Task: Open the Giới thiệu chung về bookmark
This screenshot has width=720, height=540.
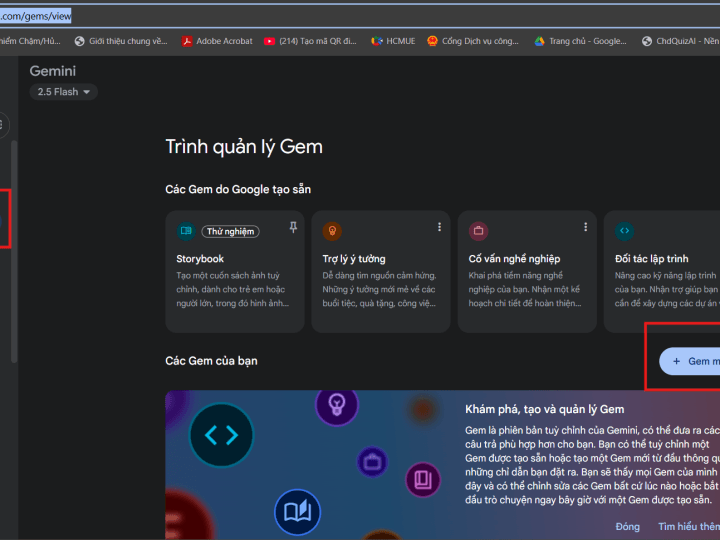Action: (121, 41)
